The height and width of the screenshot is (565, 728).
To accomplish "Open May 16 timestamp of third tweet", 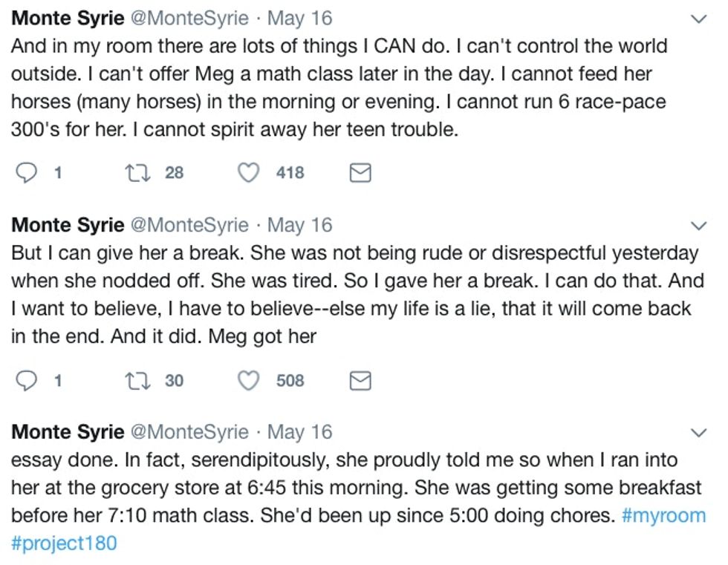I will point(300,431).
